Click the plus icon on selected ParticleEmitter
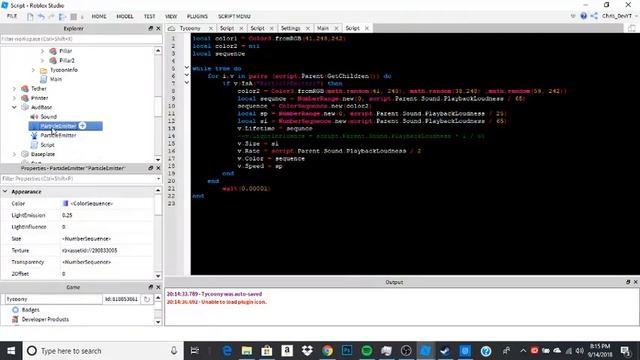This screenshot has height=360, width=640. (82, 126)
